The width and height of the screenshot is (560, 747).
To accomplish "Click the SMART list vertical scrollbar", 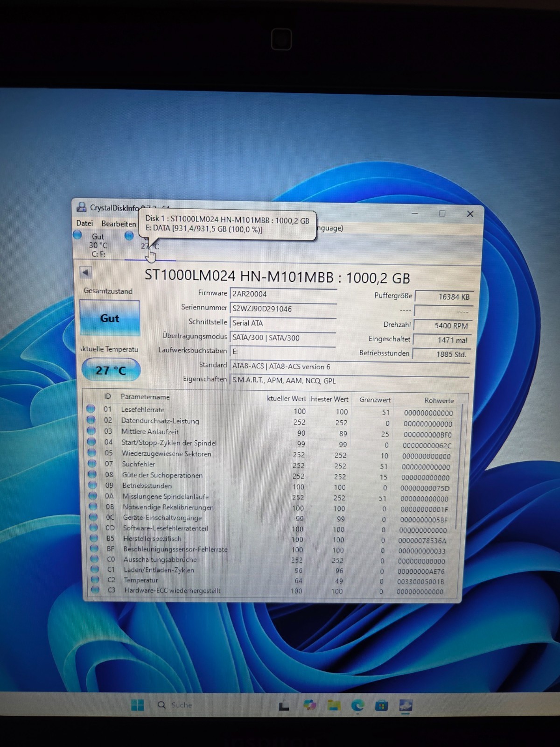I will pos(457,467).
